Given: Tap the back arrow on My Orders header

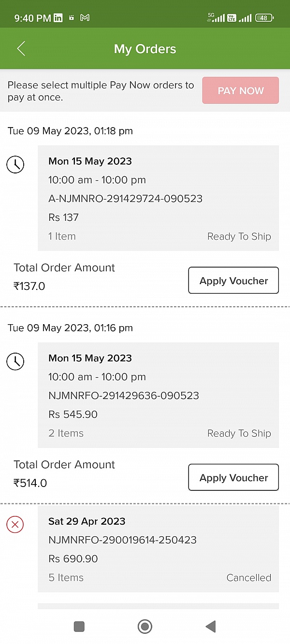Looking at the screenshot, I should click(21, 48).
